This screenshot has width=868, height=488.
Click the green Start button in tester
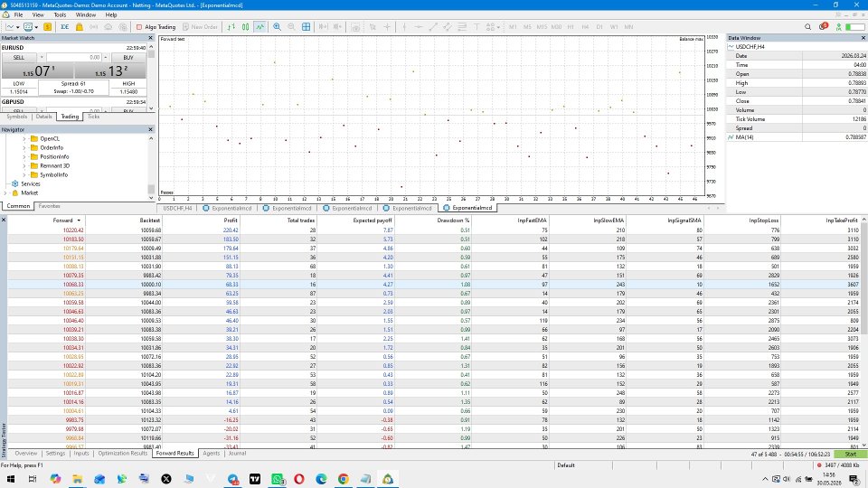pyautogui.click(x=850, y=455)
